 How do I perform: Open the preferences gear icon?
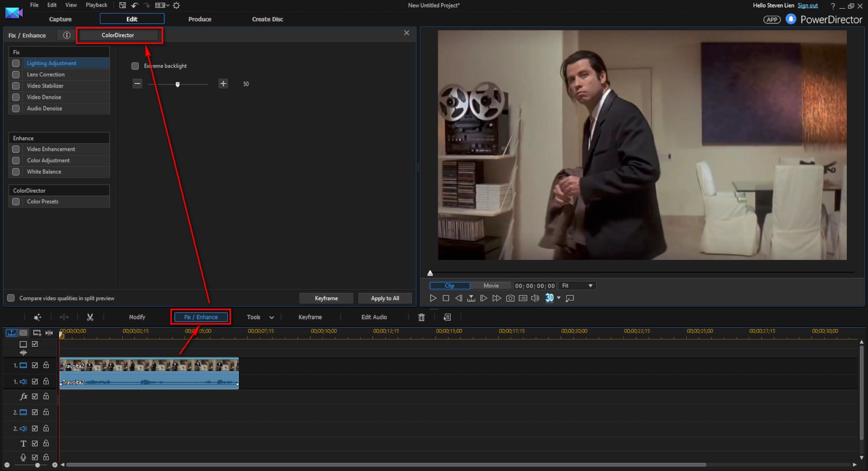tap(176, 5)
